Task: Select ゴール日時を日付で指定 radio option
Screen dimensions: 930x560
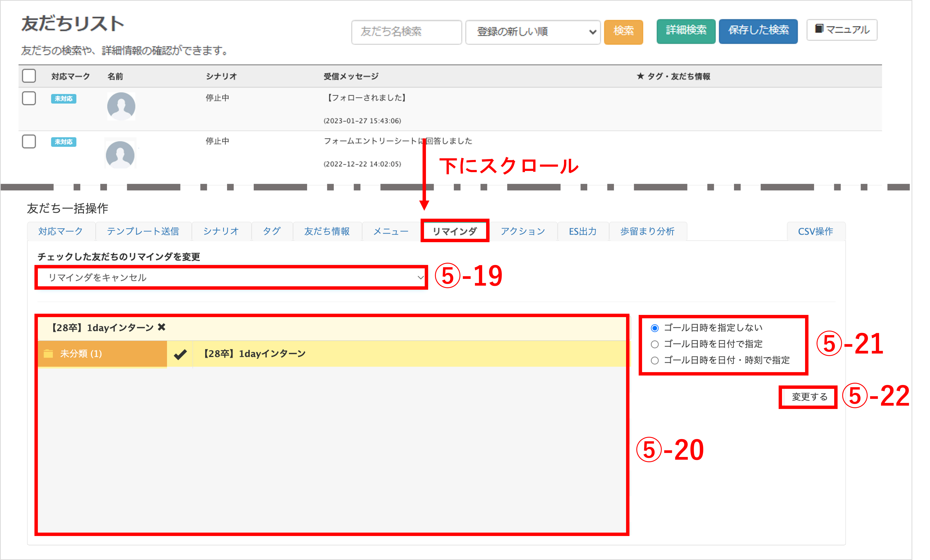Action: 655,344
